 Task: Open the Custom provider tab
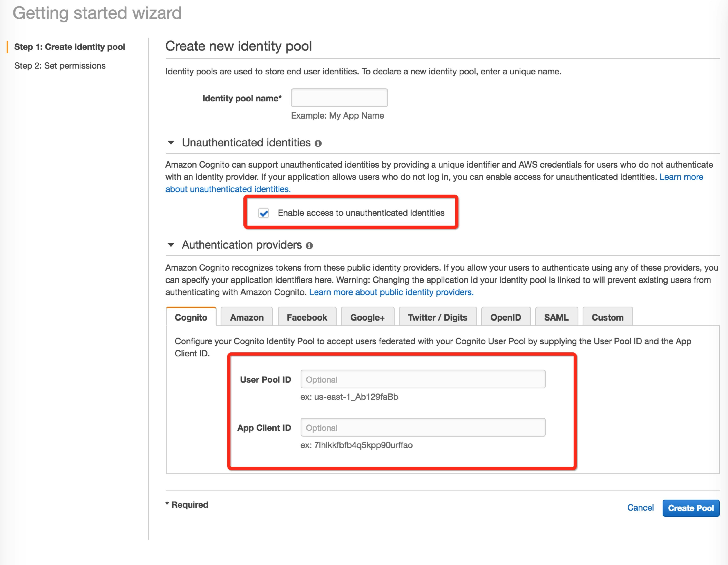[x=607, y=317]
